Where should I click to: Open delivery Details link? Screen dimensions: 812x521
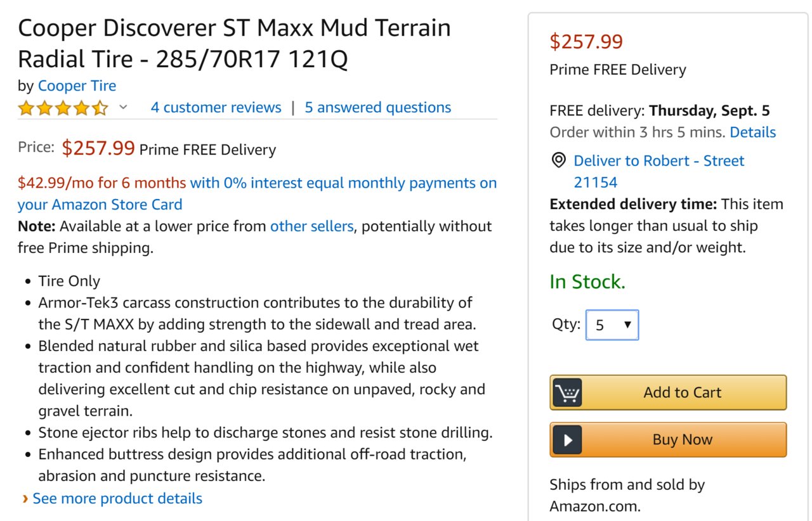tap(752, 132)
